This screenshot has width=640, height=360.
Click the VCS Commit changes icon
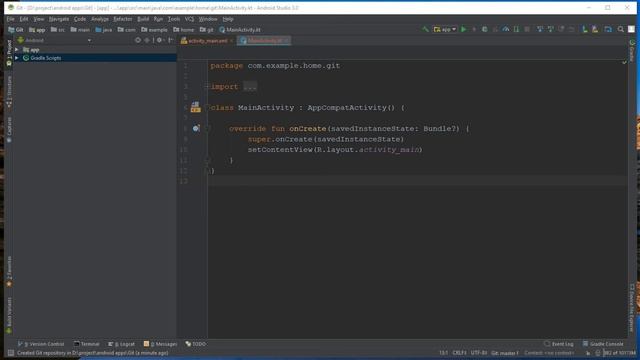551,29
